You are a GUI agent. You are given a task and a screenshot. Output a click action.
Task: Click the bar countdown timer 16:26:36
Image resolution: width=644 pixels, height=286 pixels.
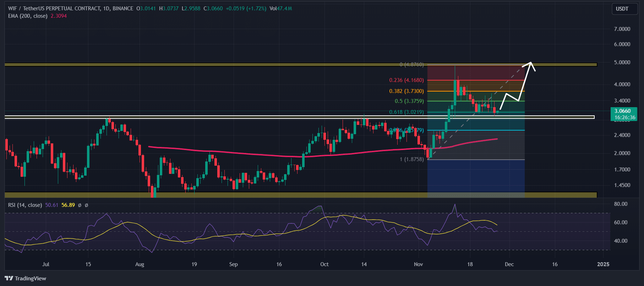(x=625, y=117)
